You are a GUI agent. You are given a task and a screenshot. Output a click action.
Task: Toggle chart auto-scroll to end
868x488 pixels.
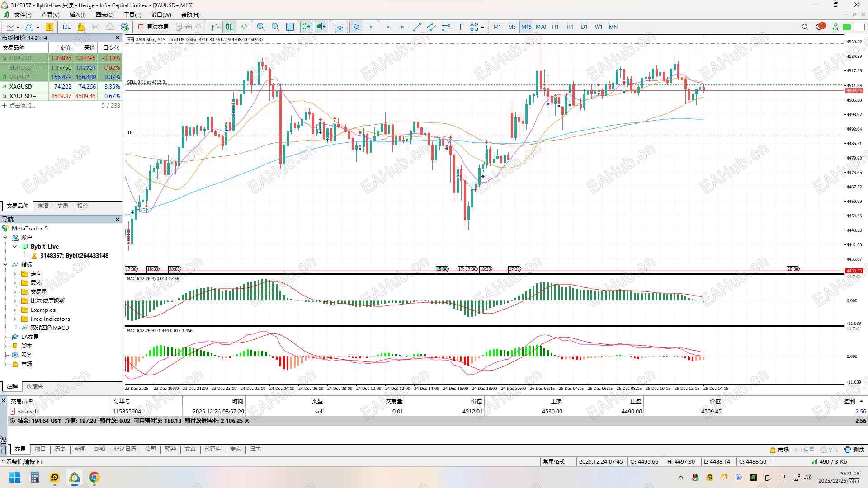click(x=307, y=27)
